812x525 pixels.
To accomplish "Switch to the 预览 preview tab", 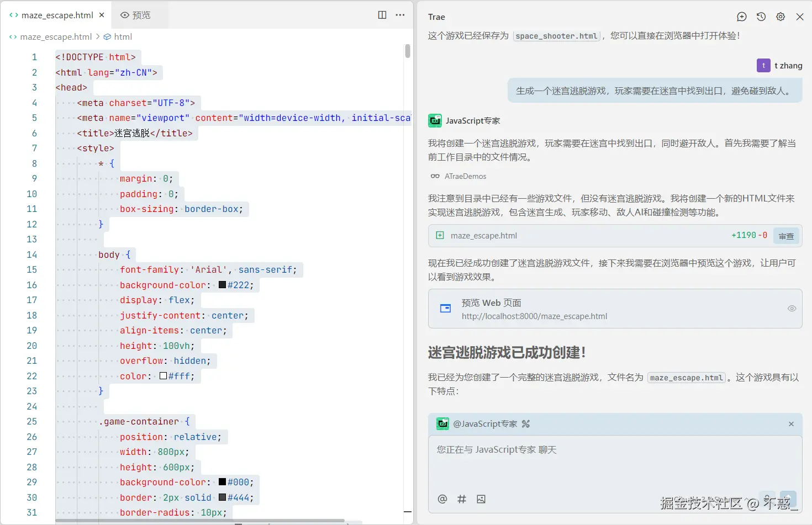I will tap(136, 15).
